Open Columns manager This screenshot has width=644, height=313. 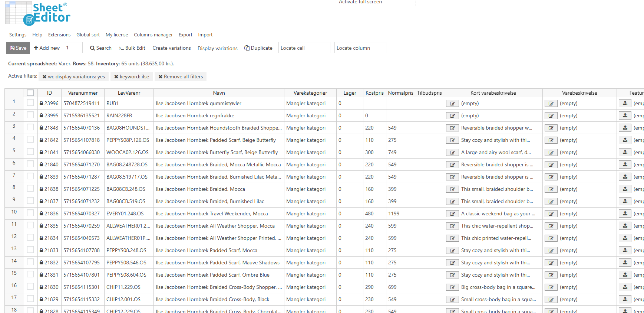coord(153,35)
